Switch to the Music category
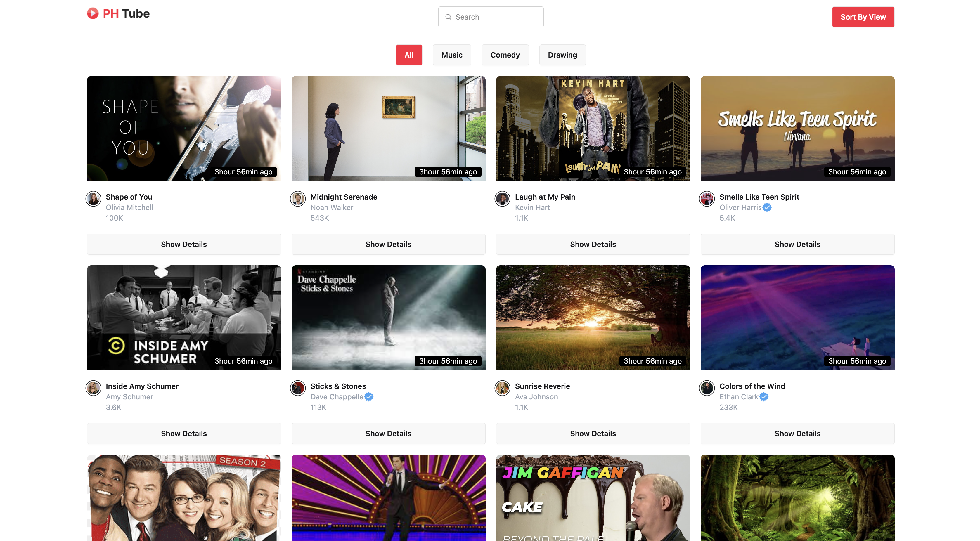Viewport: 980px width, 541px height. 452,55
